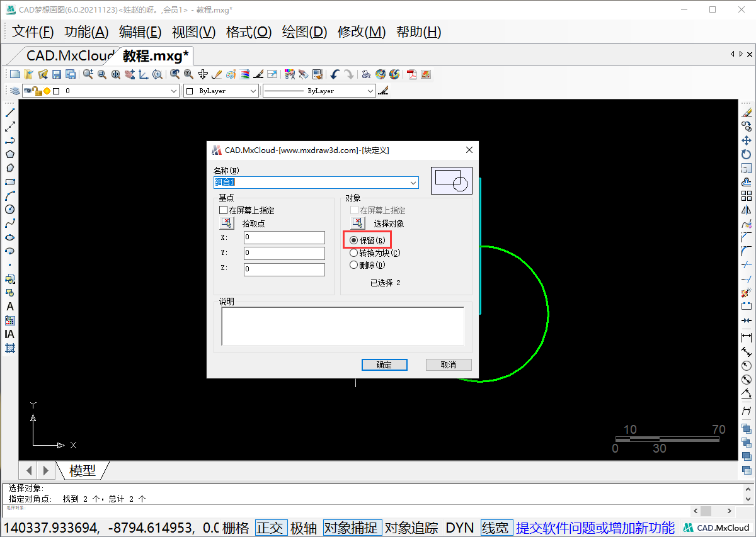Toggle DYN in status bar

[x=460, y=528]
